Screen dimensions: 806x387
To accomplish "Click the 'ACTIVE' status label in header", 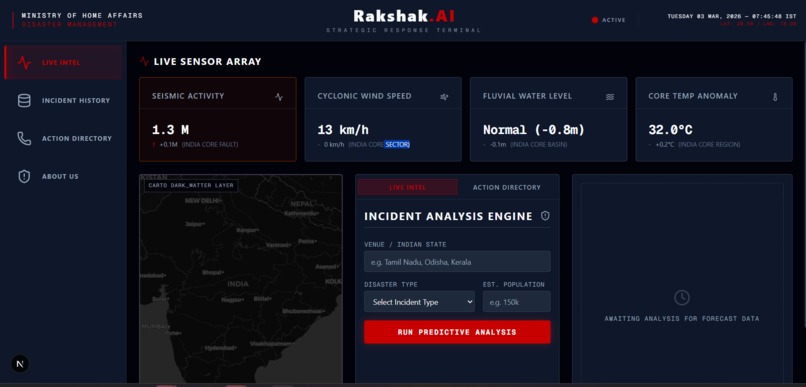I will [614, 20].
